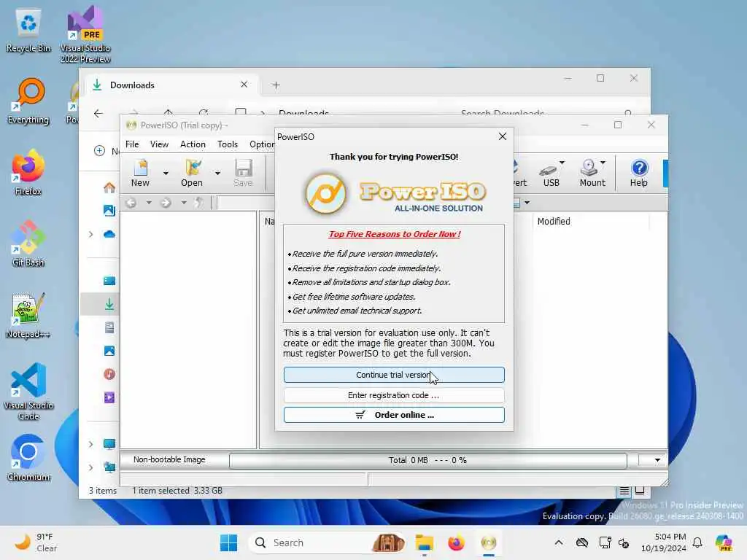
Task: Open Everything desktop icon
Action: click(x=28, y=101)
